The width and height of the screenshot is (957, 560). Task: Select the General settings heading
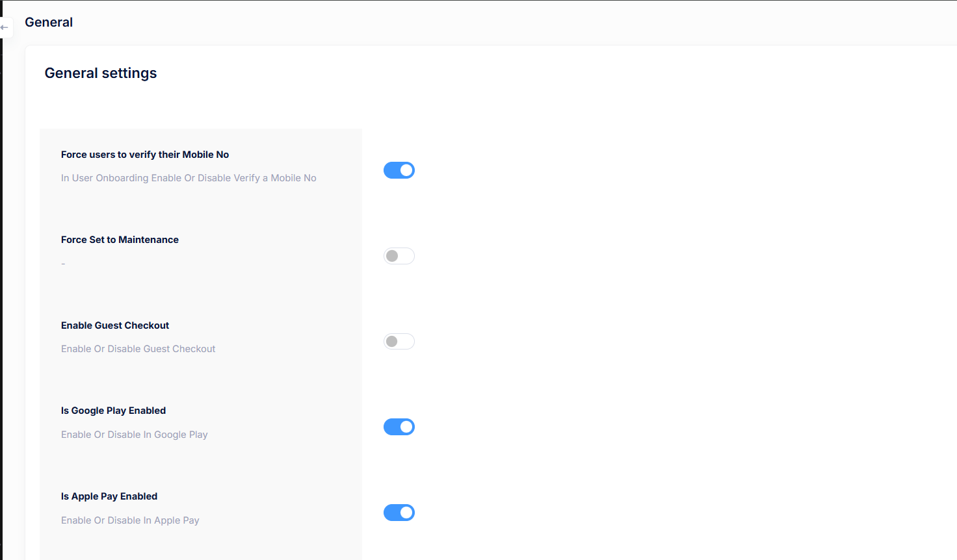(x=100, y=73)
